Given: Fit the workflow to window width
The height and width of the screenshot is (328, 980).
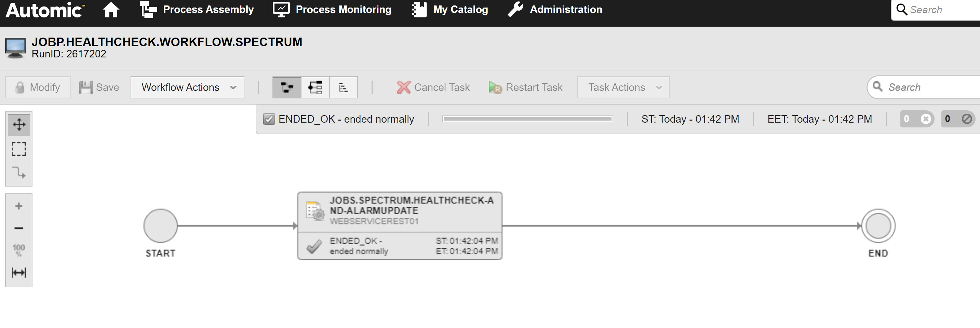Looking at the screenshot, I should 19,272.
